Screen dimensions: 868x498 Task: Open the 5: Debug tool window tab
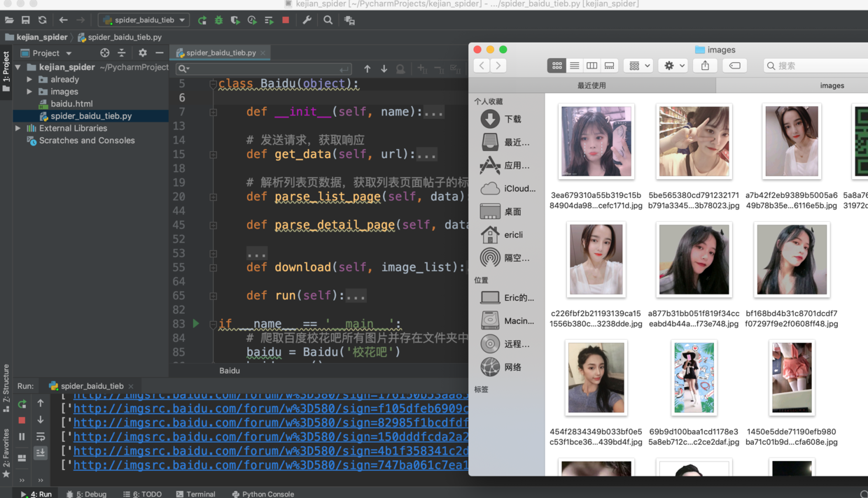tap(87, 494)
